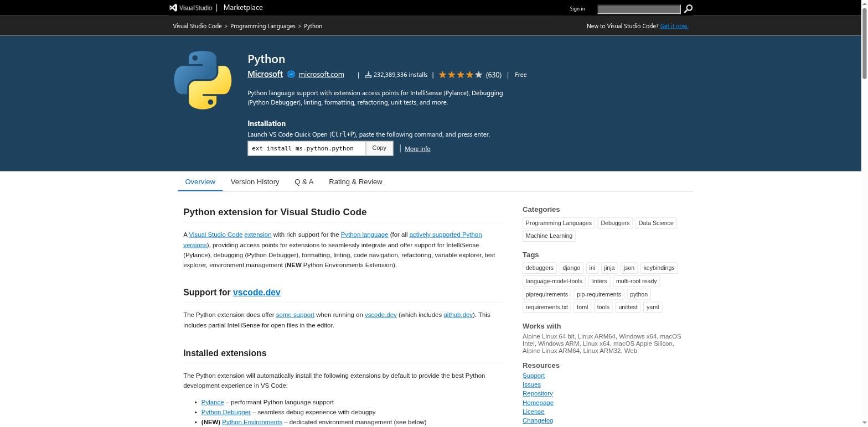Click the Python extension logo

203,80
